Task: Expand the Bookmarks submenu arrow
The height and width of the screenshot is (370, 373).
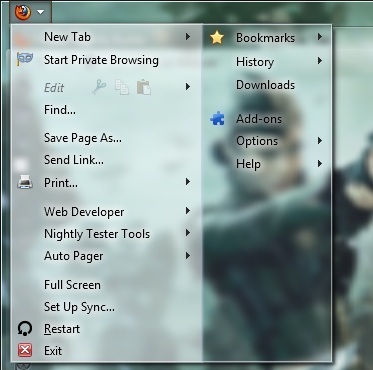Action: click(x=320, y=36)
